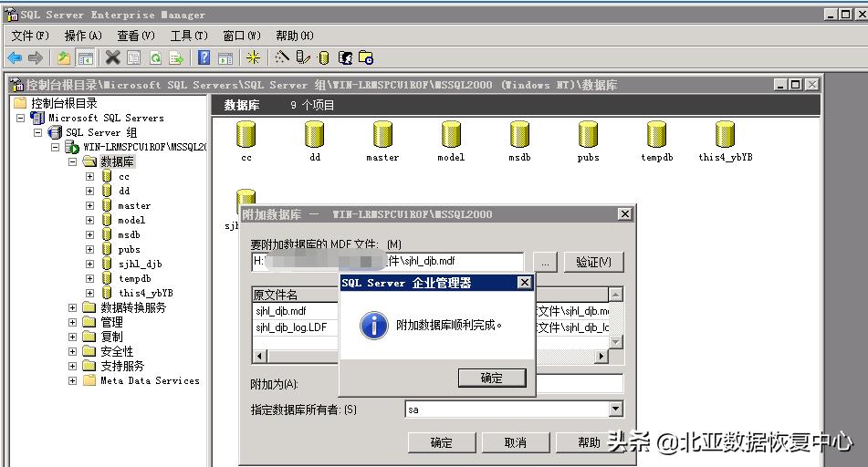Click the blue Help question-mark icon
868x467 pixels.
(204, 57)
